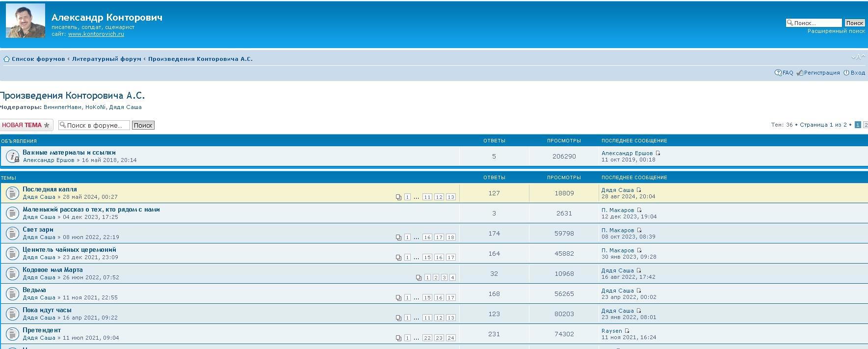This screenshot has height=349, width=868.
Task: Click the topic icon of Последняя капля row
Action: pos(12,193)
